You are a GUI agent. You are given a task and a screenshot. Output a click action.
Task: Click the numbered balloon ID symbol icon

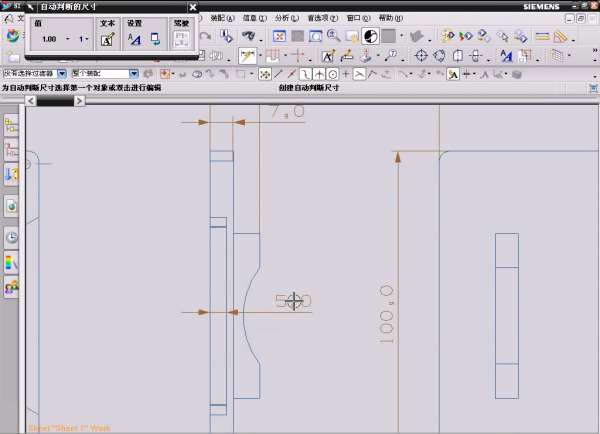coord(391,56)
